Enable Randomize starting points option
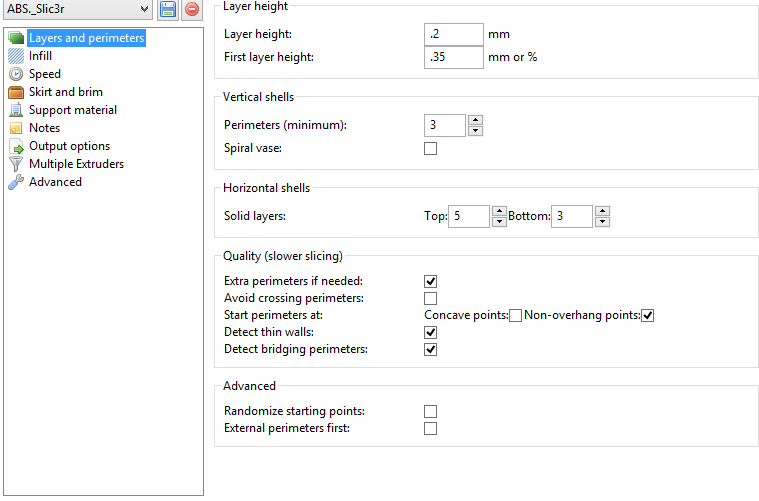 (x=431, y=411)
